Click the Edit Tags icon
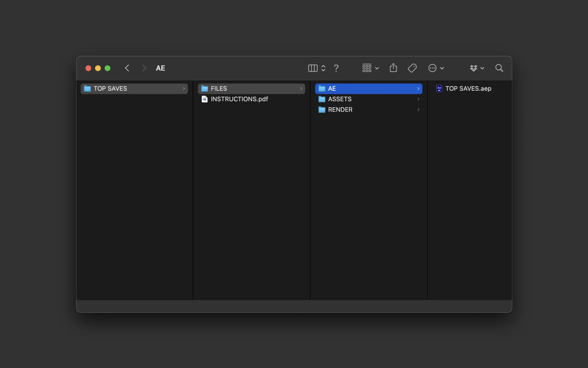 tap(412, 68)
